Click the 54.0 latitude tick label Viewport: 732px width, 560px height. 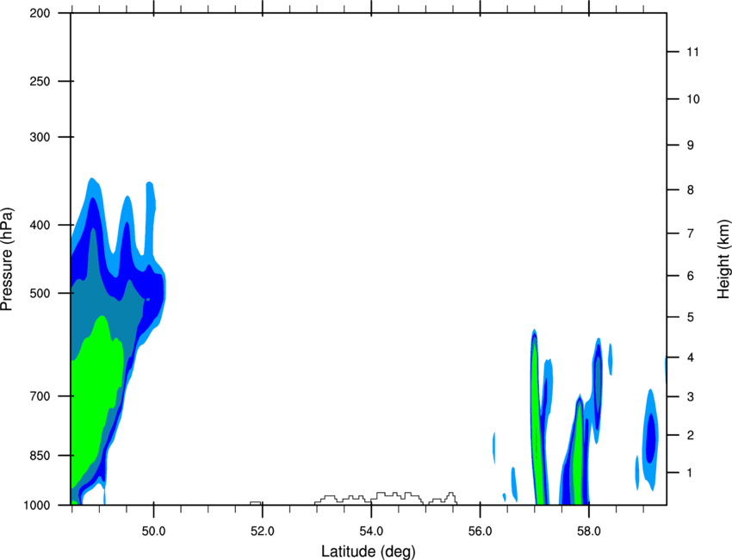click(x=371, y=532)
